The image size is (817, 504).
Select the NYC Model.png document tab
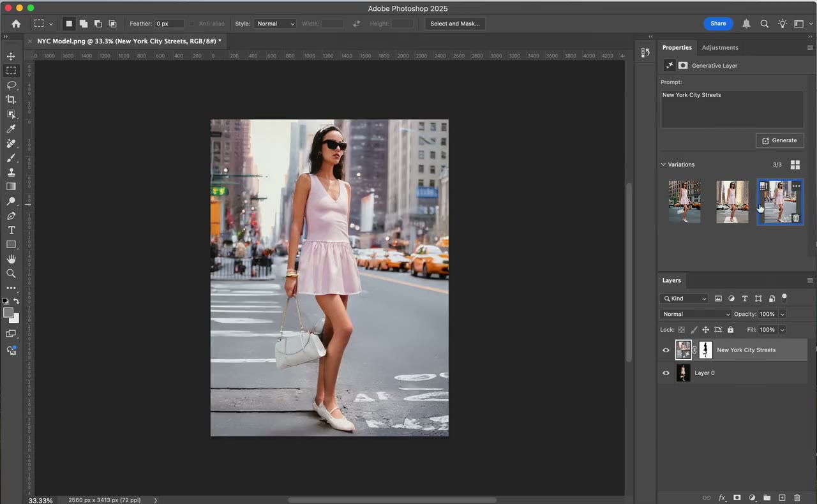pos(129,41)
